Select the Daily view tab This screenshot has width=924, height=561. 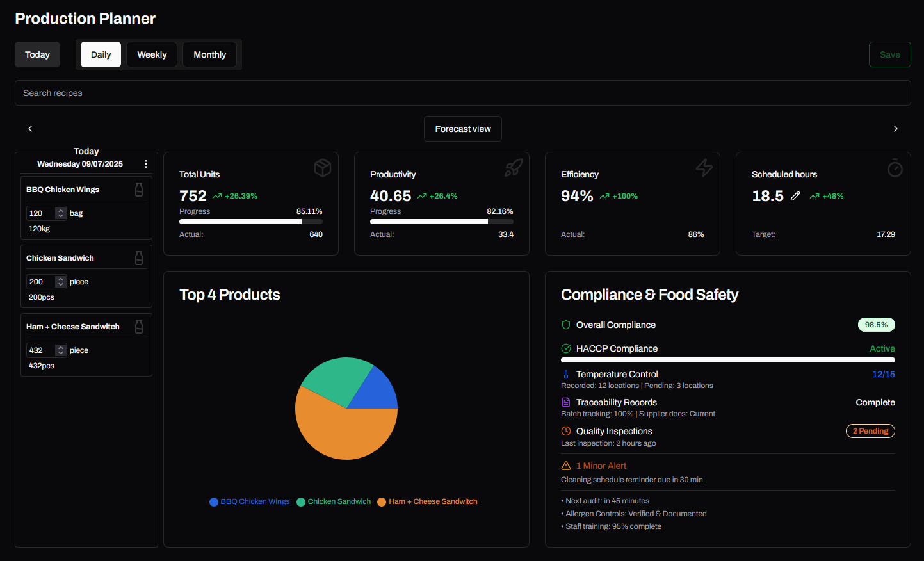pyautogui.click(x=101, y=54)
